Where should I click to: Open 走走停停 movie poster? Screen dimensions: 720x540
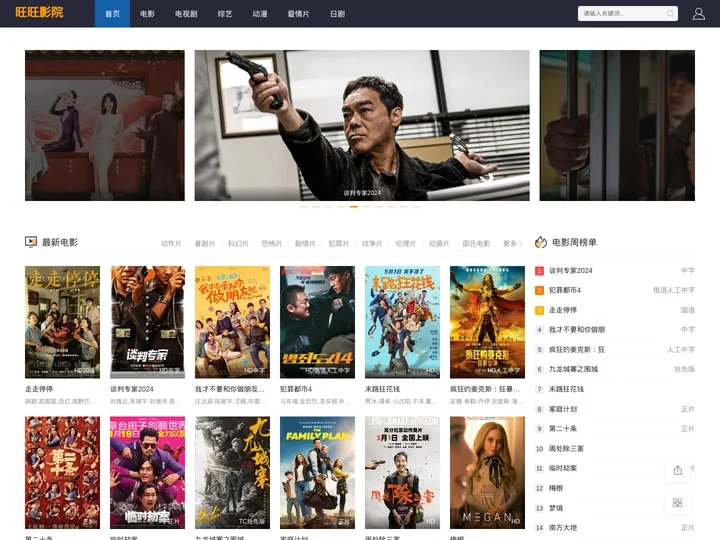[62, 322]
